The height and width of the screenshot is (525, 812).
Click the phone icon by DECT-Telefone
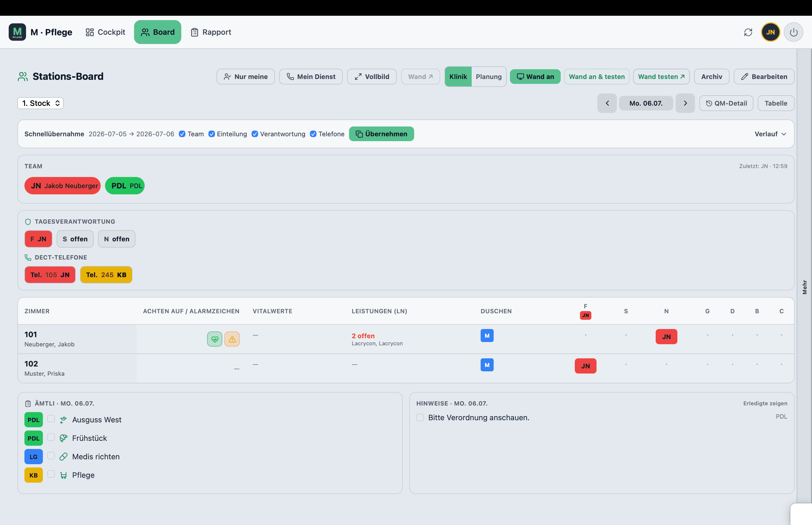[x=28, y=258]
